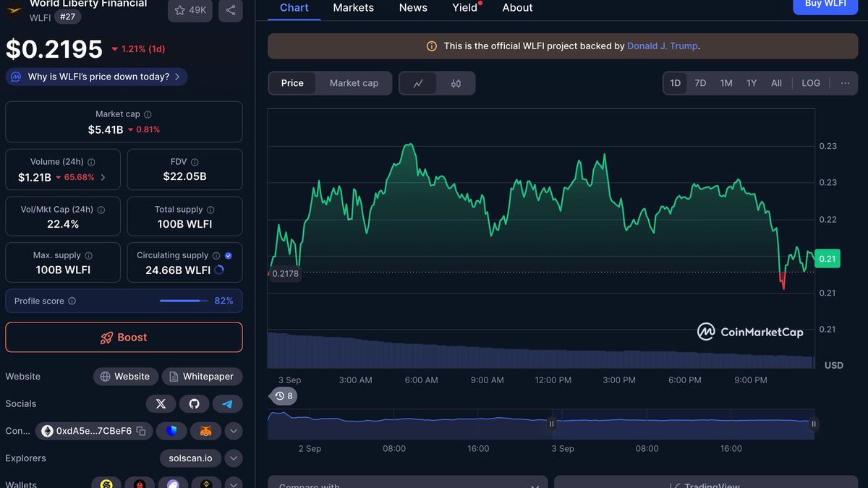Viewport: 868px width, 488px height.
Task: Click the World Liberty Financial coin logo
Action: 14,10
